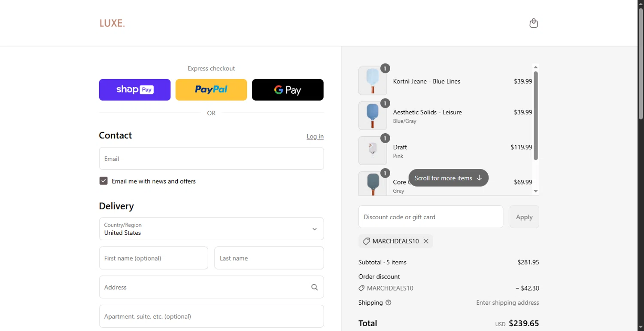
Task: Click the Kortni Jeane - Blue Lines name
Action: tap(427, 81)
